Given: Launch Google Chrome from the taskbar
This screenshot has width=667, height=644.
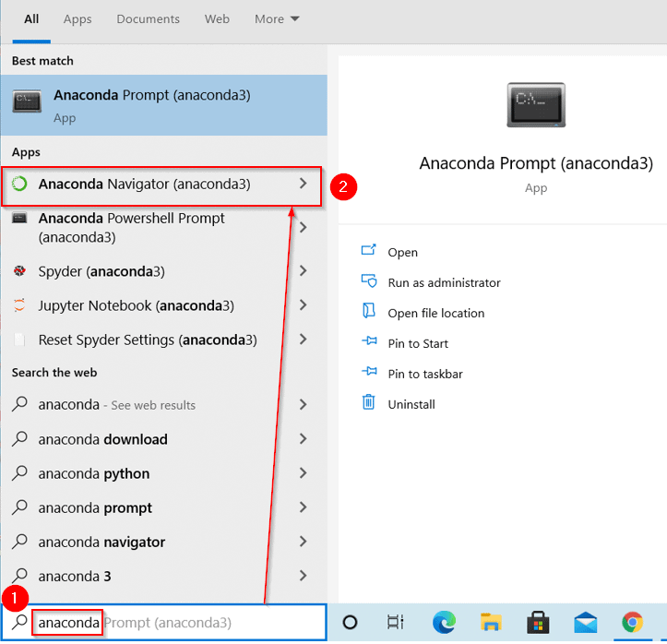Looking at the screenshot, I should pos(632,623).
